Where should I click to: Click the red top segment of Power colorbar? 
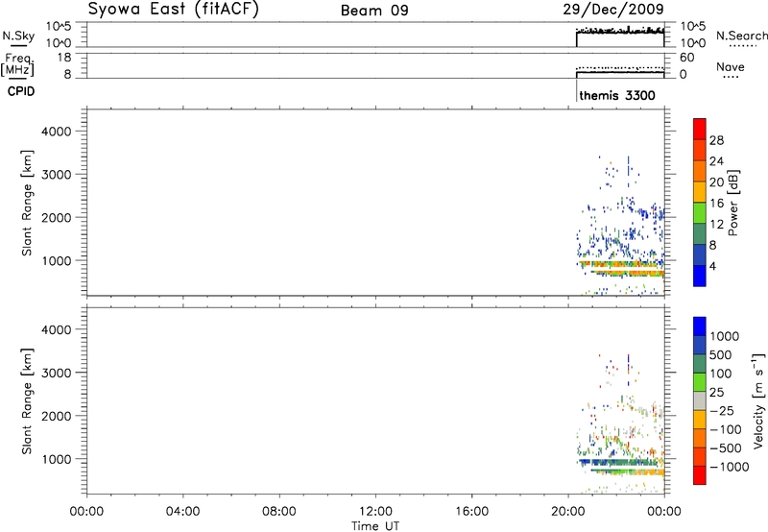coord(700,129)
